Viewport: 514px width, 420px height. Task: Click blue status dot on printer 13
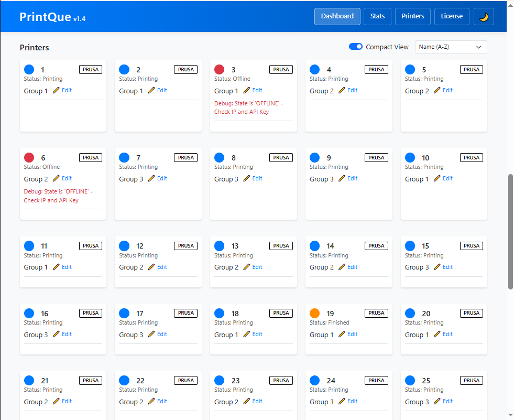click(x=220, y=246)
